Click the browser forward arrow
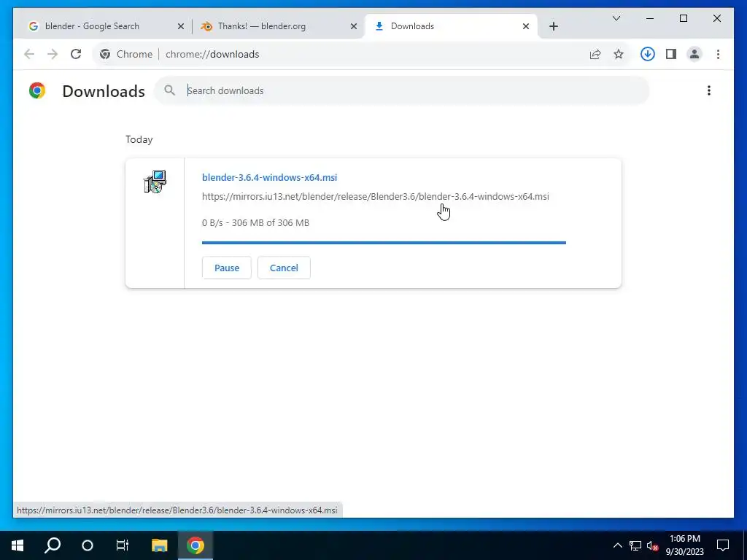747x560 pixels. click(53, 54)
